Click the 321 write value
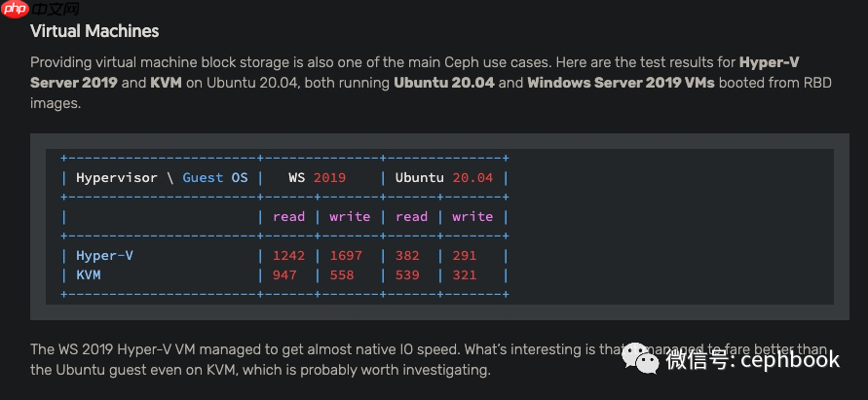Viewport: 868px width, 400px height. tap(464, 275)
